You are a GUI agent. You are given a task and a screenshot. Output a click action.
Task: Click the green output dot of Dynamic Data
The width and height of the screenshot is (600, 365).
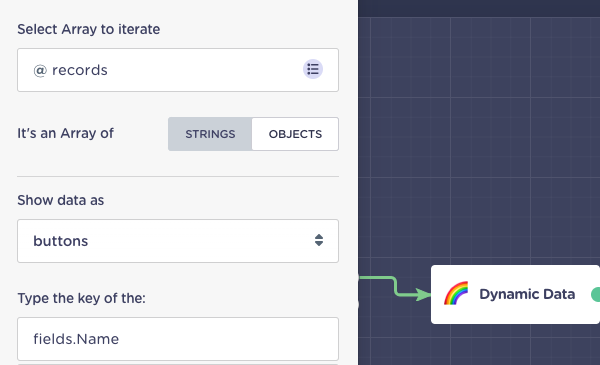click(596, 294)
